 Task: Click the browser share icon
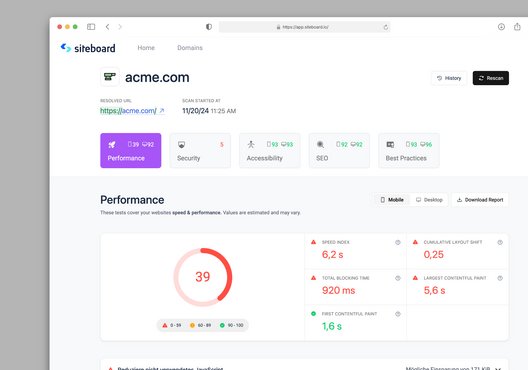[x=517, y=27]
